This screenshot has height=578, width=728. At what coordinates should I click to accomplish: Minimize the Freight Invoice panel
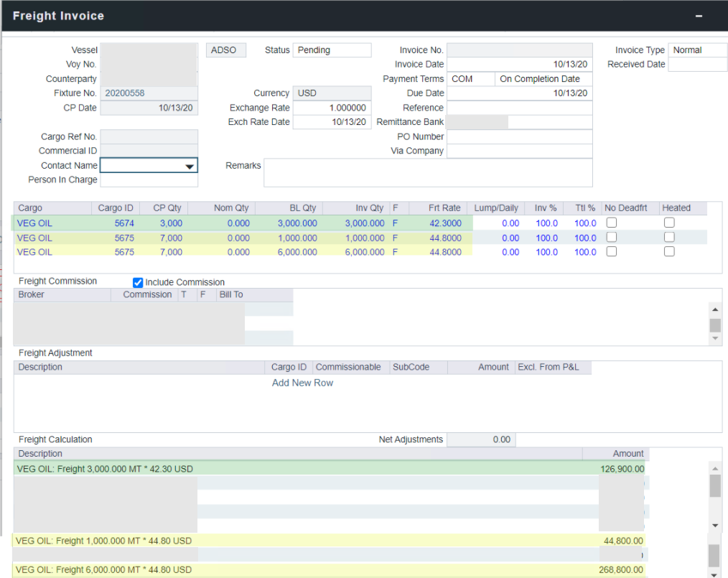click(x=699, y=16)
